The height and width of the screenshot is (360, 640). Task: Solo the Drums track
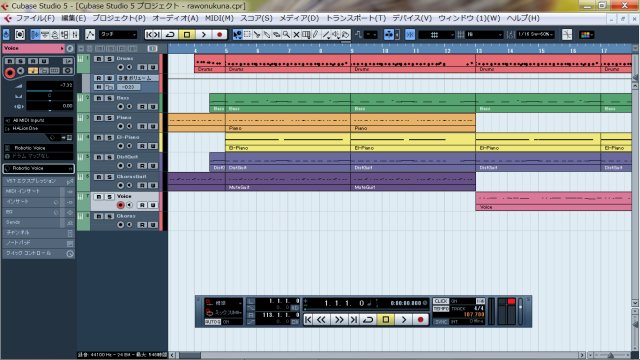coord(109,59)
